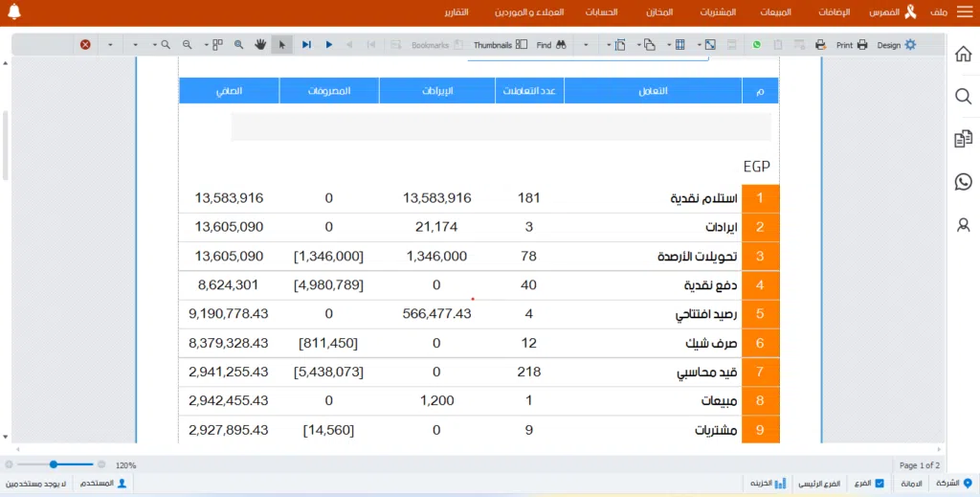980x497 pixels.
Task: Go to the next page
Action: click(x=329, y=45)
